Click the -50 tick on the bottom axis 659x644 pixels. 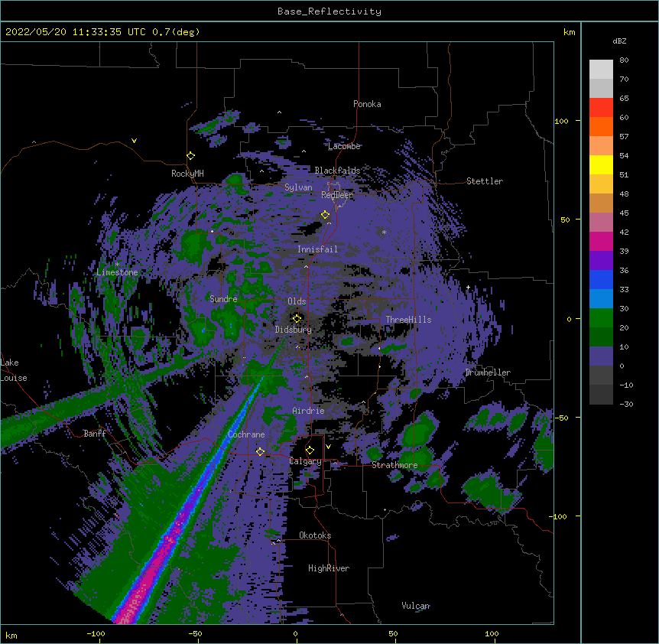pyautogui.click(x=195, y=633)
